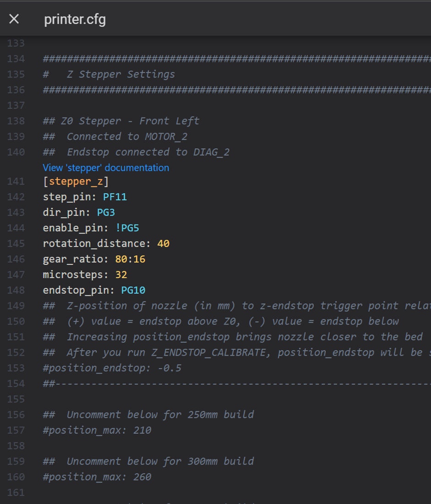Click the commented position_endstop -0.5 line
This screenshot has height=504, width=431.
[112, 368]
